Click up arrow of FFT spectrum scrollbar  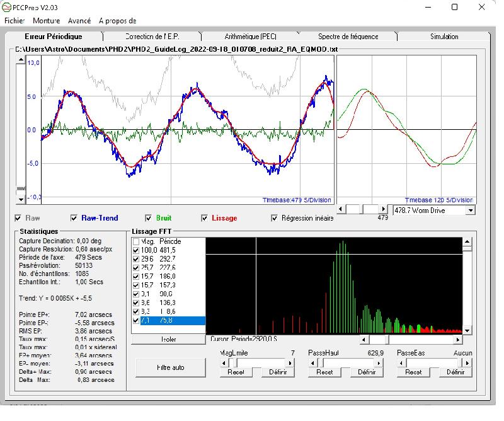(x=467, y=243)
